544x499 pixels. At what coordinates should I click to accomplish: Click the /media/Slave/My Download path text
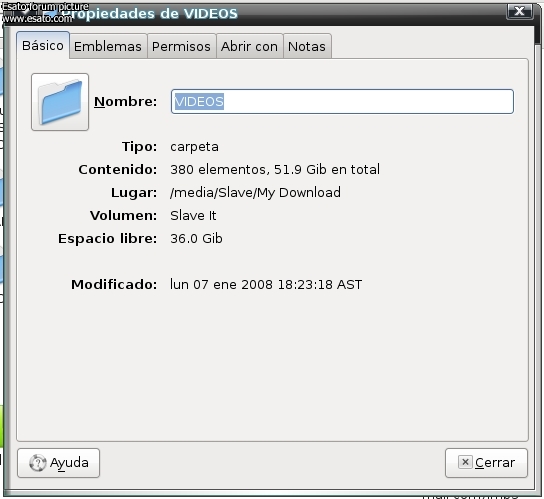[255, 193]
